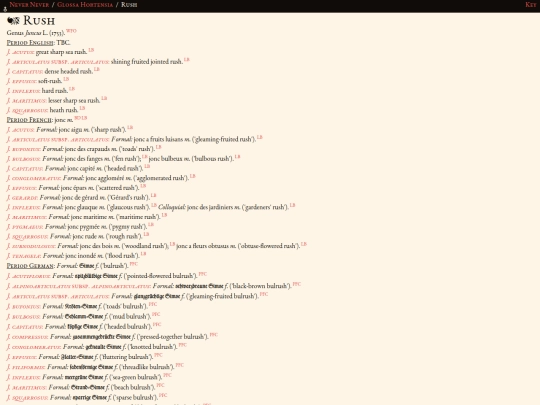The width and height of the screenshot is (540, 405).
Task: Open PFC citation after 'pressed-together bulrush'
Action: pyautogui.click(x=214, y=334)
